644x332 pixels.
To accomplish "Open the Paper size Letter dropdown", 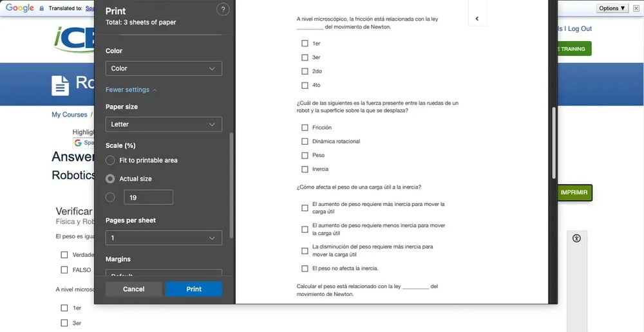I will [164, 124].
